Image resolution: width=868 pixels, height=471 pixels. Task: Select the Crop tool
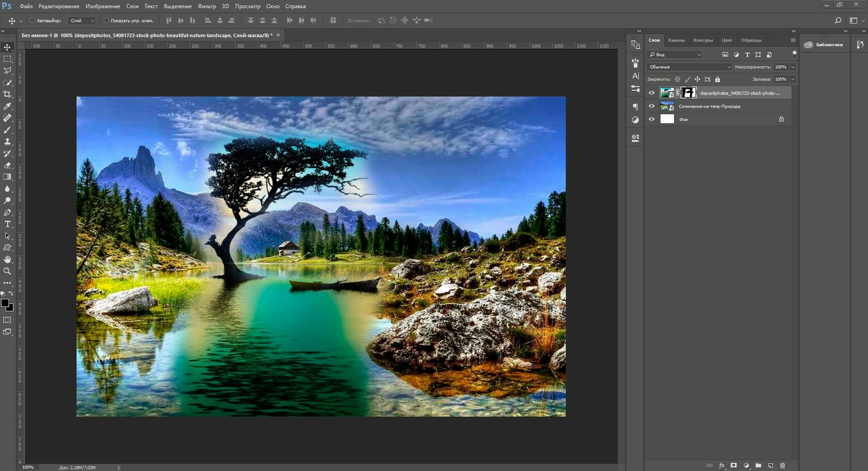(x=7, y=95)
